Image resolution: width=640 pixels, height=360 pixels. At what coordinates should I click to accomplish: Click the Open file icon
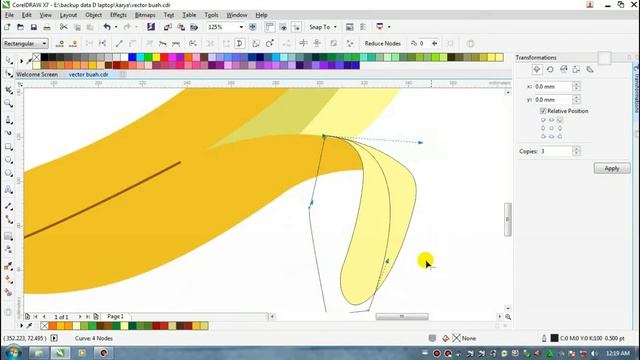20,27
